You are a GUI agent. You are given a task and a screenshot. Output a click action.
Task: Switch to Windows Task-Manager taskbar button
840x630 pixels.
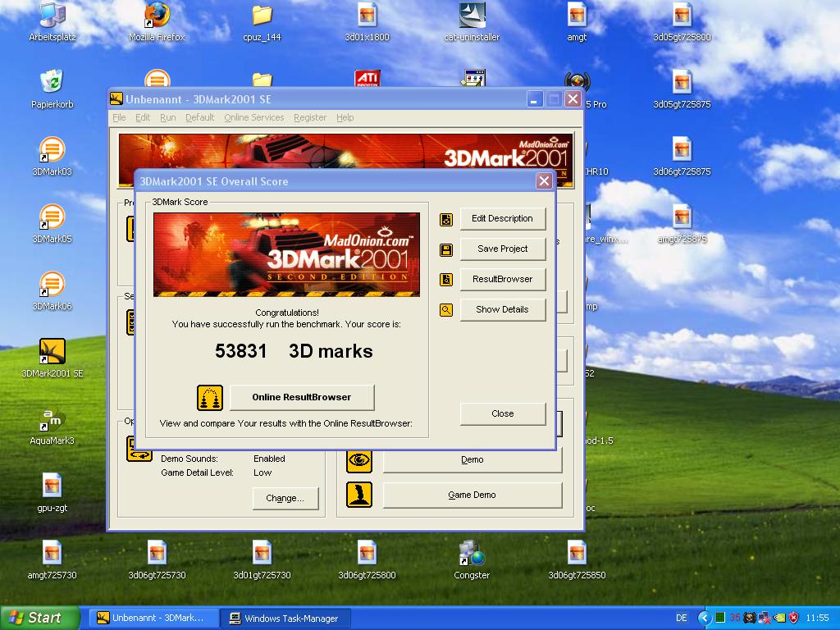pos(285,619)
